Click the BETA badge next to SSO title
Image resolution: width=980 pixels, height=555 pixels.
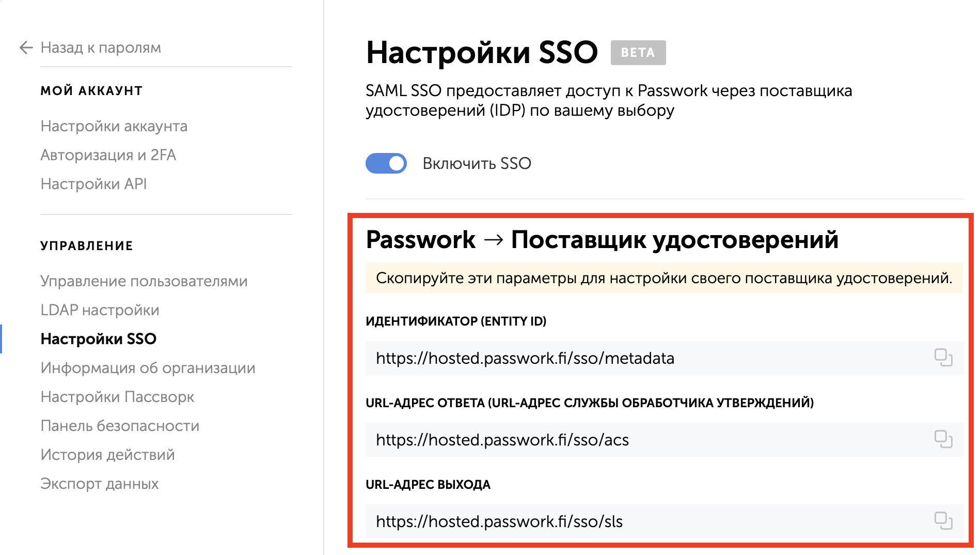click(x=638, y=52)
